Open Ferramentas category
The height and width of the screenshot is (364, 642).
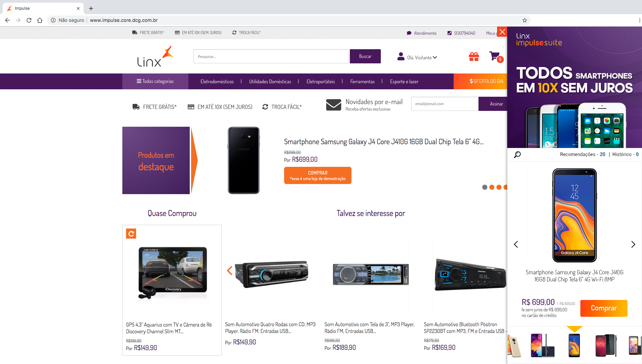pyautogui.click(x=362, y=82)
